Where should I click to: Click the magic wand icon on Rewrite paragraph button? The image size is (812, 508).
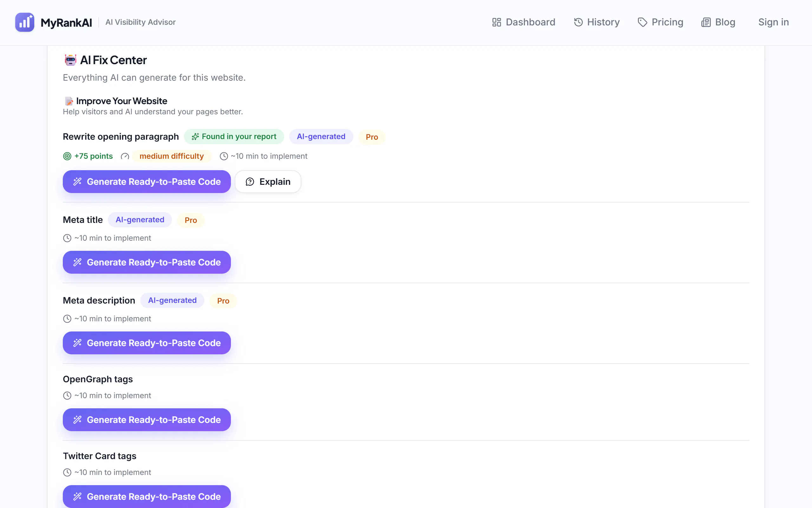[77, 182]
